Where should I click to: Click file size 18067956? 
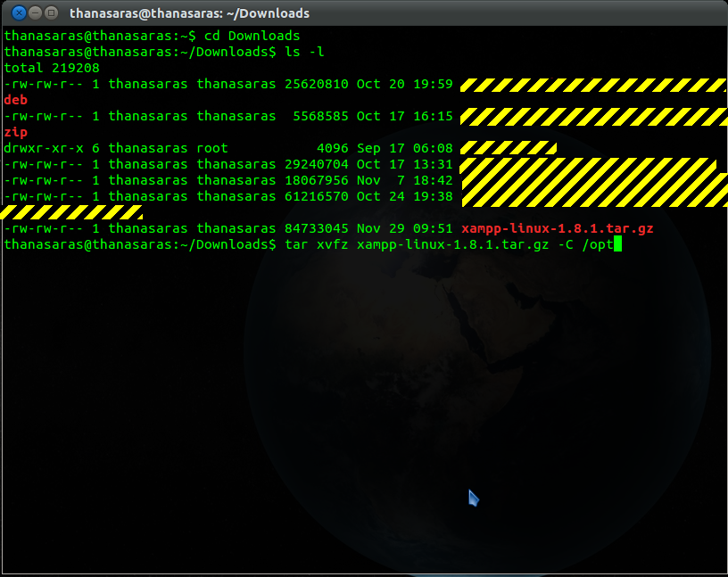[316, 180]
